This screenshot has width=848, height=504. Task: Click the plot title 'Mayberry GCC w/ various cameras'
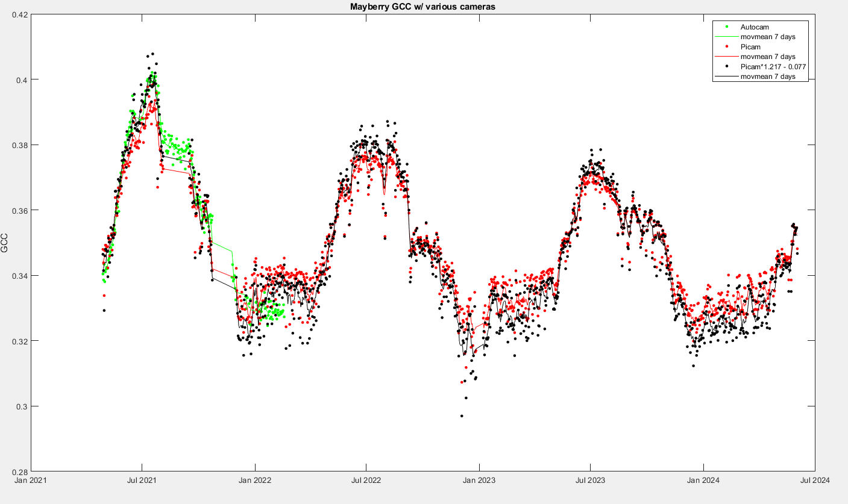[x=422, y=7]
